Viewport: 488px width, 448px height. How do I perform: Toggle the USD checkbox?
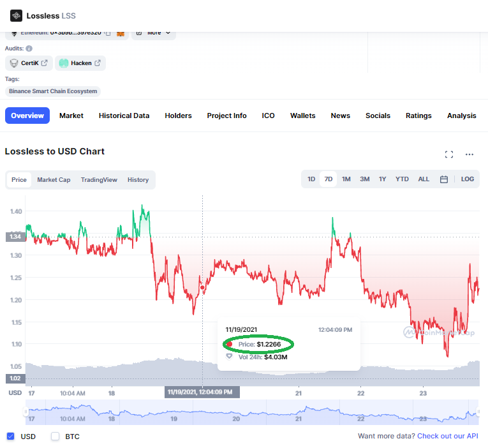tap(11, 436)
